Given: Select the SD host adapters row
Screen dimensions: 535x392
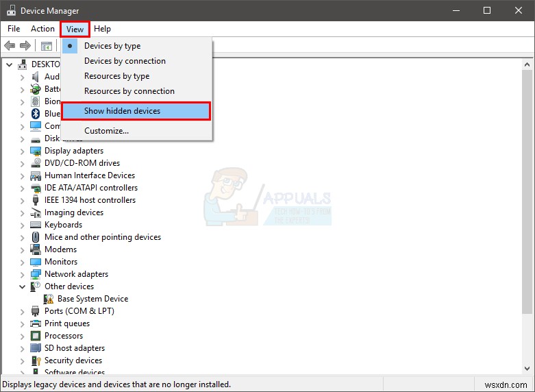Looking at the screenshot, I should point(75,348).
